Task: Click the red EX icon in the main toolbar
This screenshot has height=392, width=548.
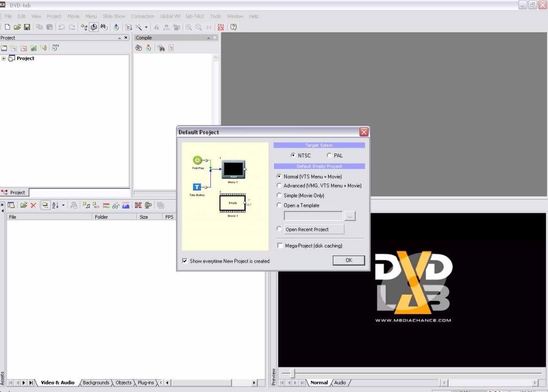Action: tap(220, 27)
